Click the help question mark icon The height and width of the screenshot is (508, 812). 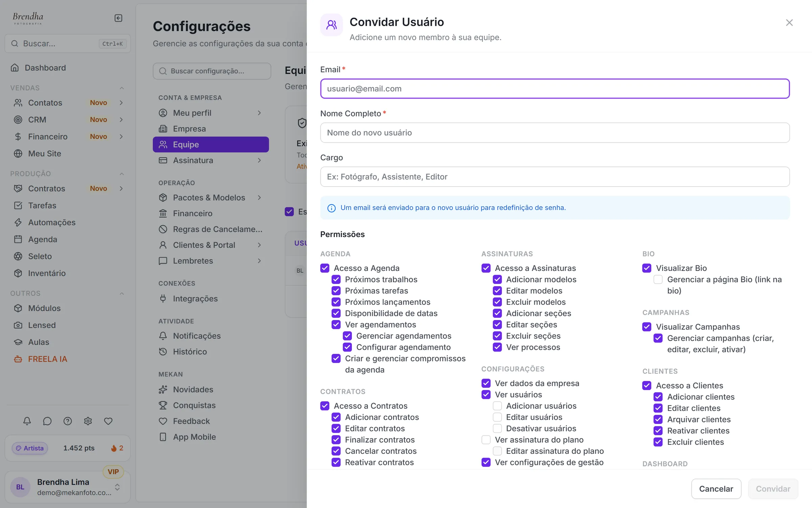click(x=68, y=421)
